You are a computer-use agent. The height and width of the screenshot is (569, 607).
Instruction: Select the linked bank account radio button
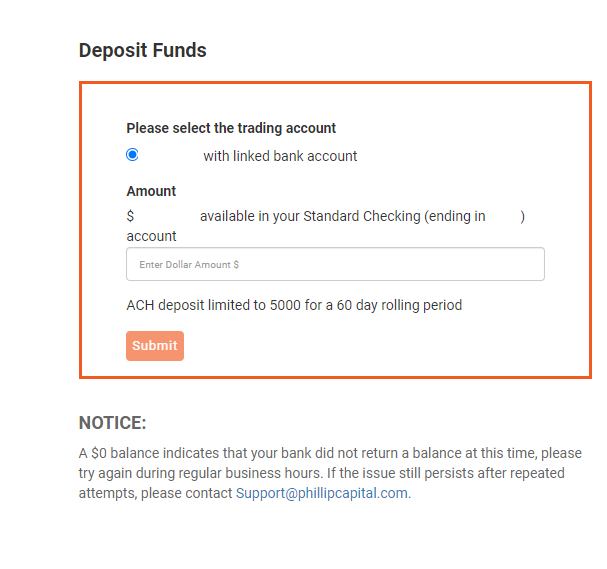(x=132, y=155)
